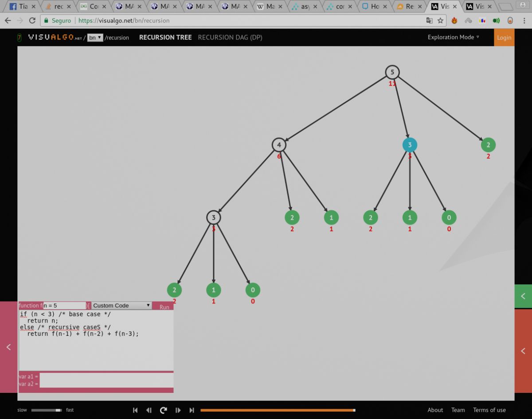532x419 pixels.
Task: Open a new browser tab
Action: [x=505, y=7]
